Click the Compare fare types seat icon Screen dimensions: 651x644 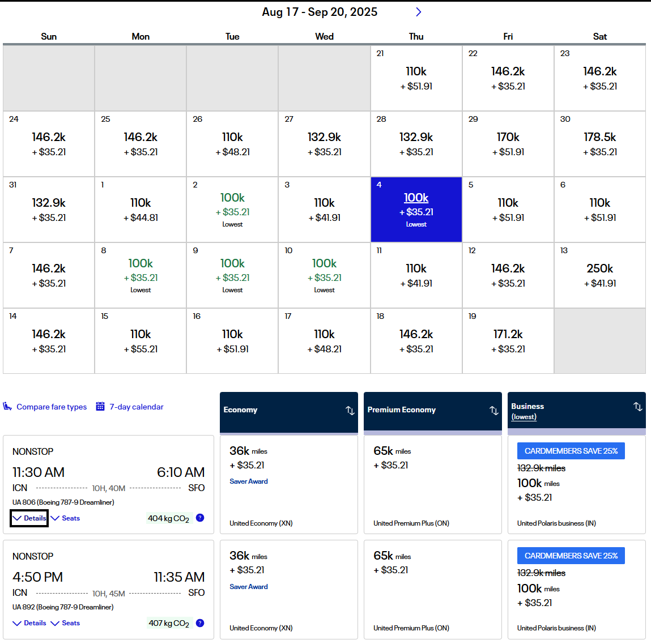click(7, 406)
